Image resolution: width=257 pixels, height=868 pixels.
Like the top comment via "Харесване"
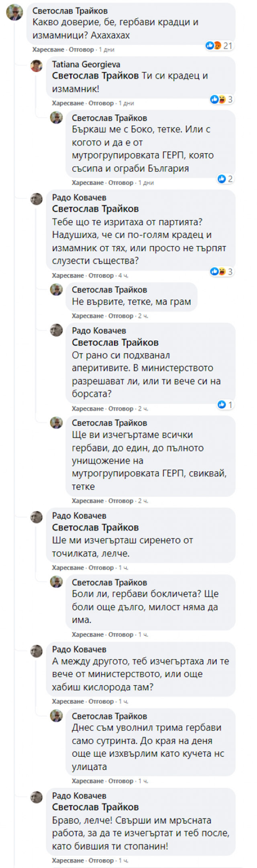[x=48, y=50]
